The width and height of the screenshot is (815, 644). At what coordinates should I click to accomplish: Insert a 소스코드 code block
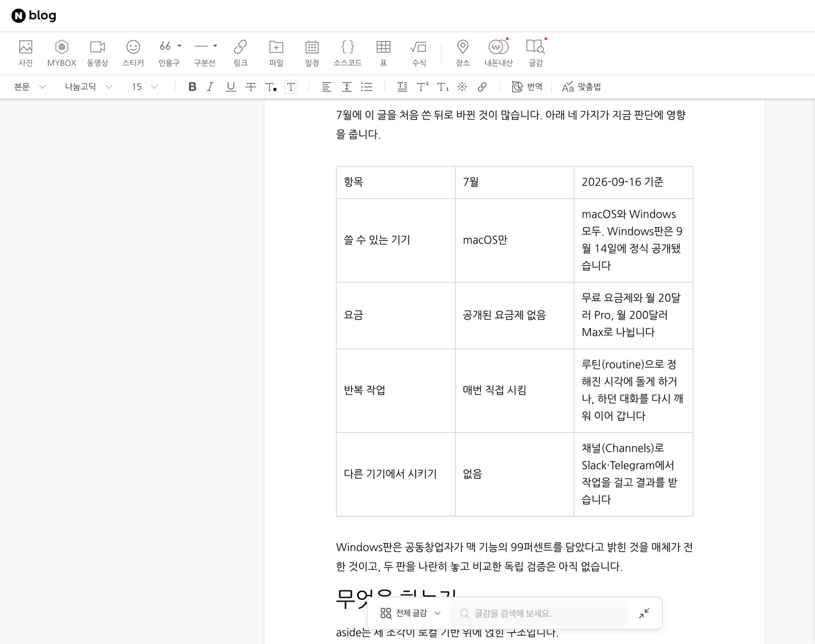pyautogui.click(x=347, y=53)
